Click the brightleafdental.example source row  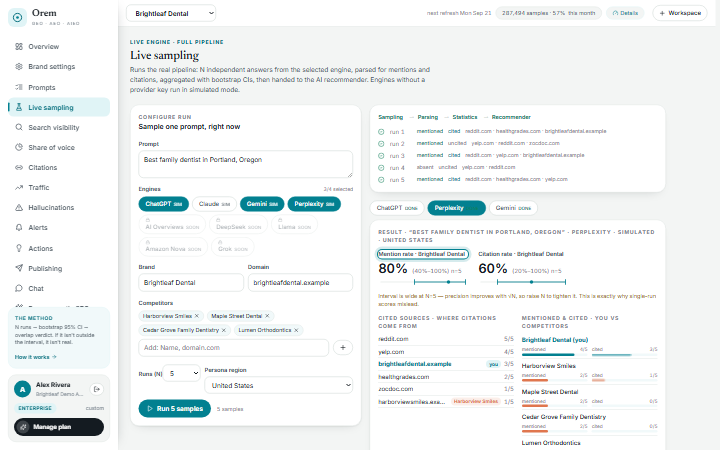(446, 364)
